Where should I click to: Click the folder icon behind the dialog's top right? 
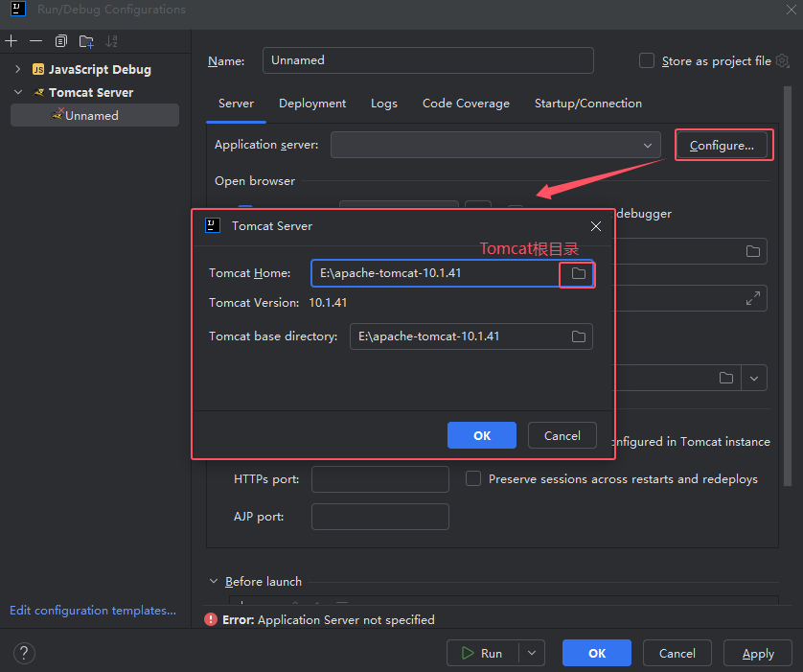tap(753, 251)
